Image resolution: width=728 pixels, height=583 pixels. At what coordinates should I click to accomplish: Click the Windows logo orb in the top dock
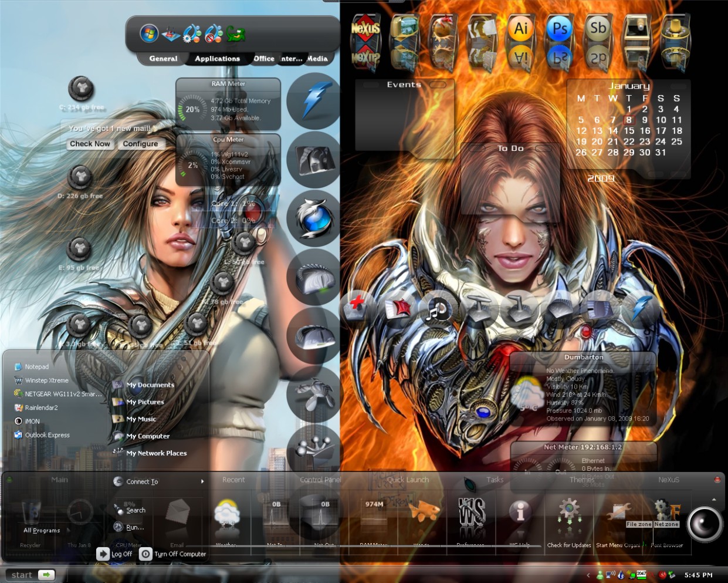pyautogui.click(x=149, y=33)
